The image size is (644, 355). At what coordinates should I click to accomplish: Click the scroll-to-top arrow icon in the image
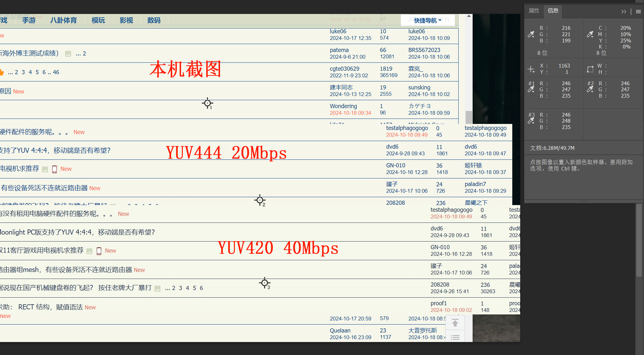455,323
